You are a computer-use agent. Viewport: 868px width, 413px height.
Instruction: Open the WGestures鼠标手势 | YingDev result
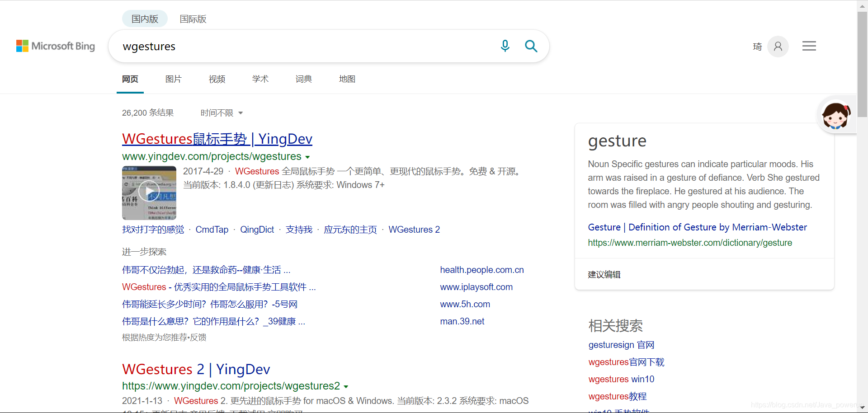coord(217,139)
